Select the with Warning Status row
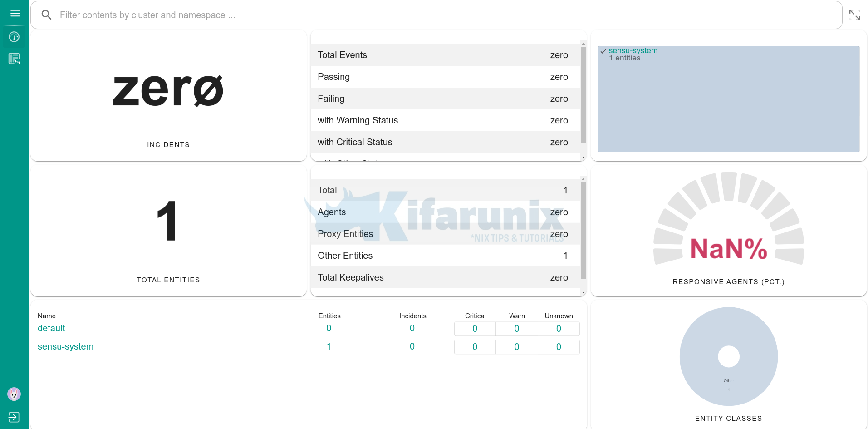Viewport: 868px width, 429px height. tap(445, 120)
